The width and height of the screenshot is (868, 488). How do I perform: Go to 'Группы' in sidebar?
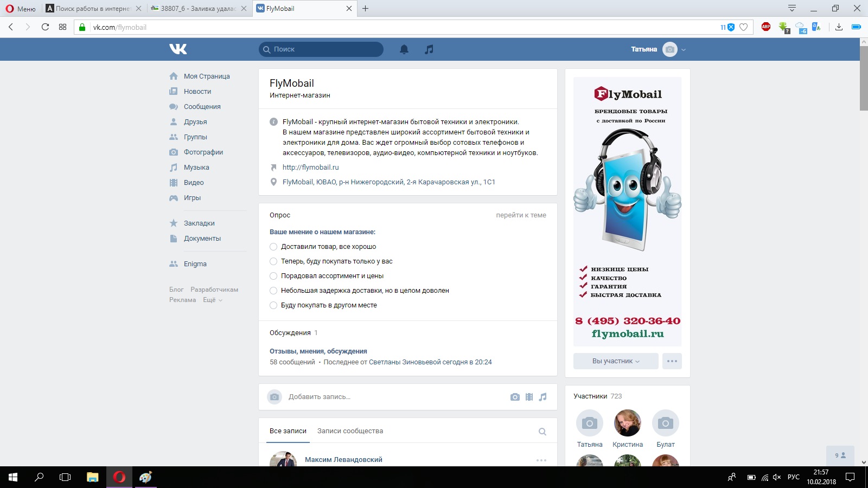tap(195, 137)
